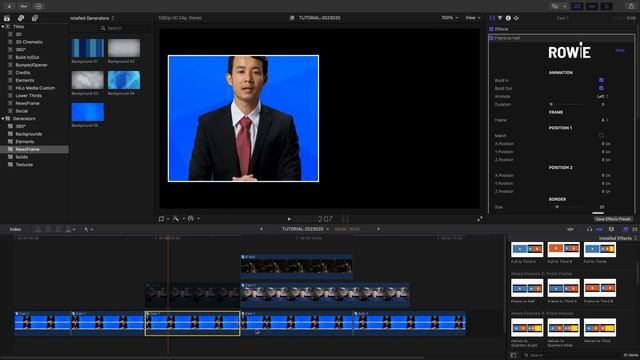Open the enhancement magic wand menu
Screen dimensions: 640x360
(178, 219)
